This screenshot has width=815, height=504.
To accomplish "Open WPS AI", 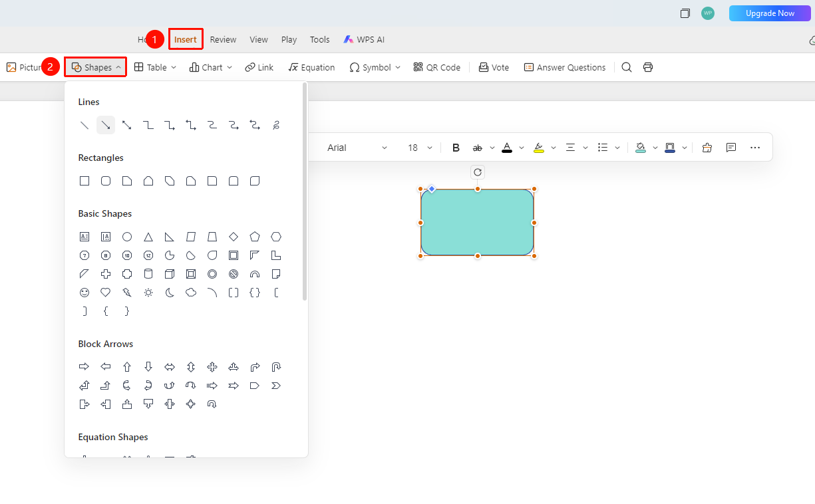I will (x=364, y=40).
